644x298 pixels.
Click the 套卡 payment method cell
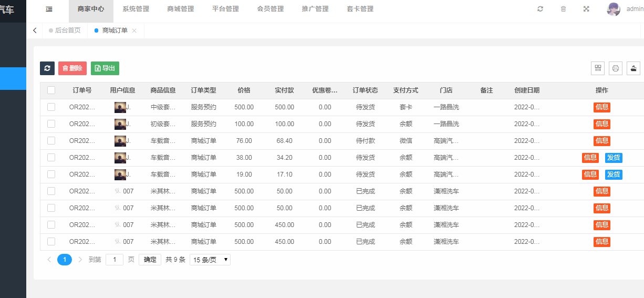point(406,107)
